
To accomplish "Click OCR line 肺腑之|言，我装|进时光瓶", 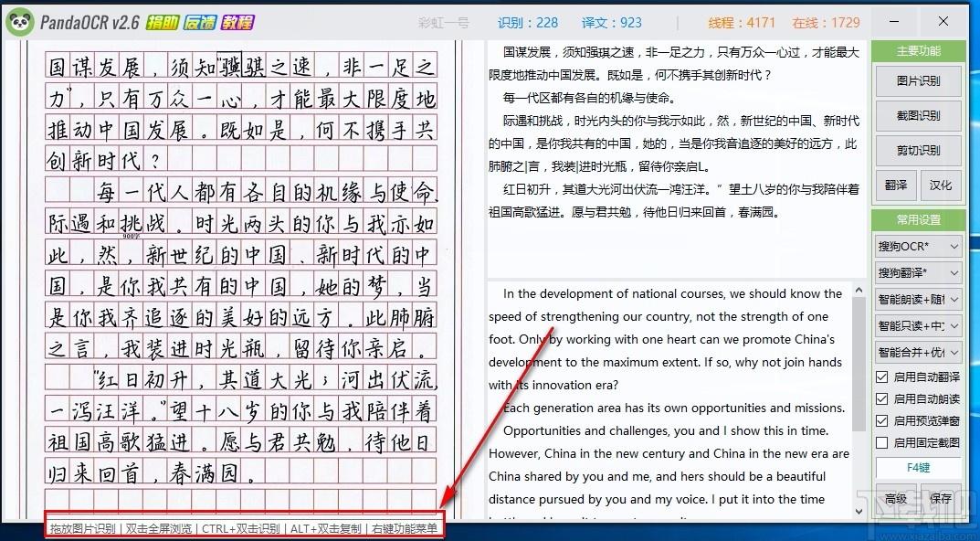I will click(x=599, y=166).
